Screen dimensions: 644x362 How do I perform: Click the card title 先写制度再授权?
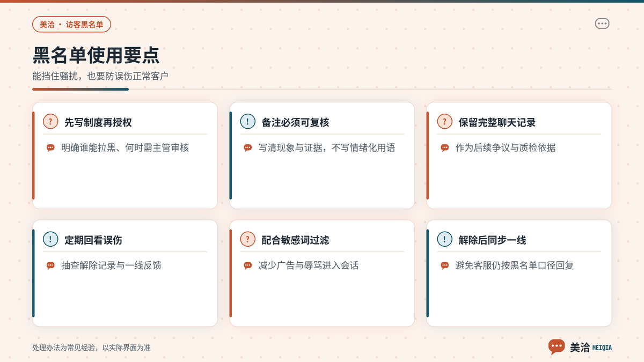(98, 122)
